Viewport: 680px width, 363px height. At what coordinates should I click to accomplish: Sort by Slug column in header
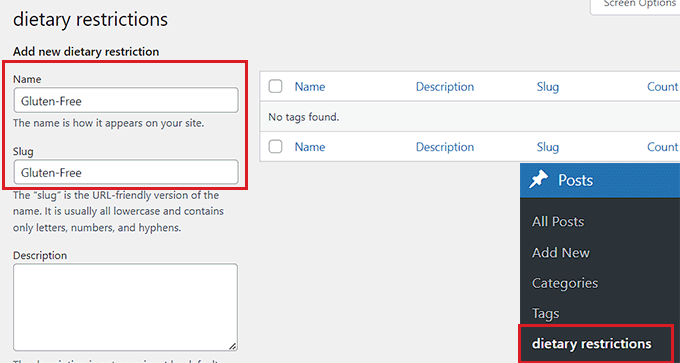pyautogui.click(x=548, y=87)
